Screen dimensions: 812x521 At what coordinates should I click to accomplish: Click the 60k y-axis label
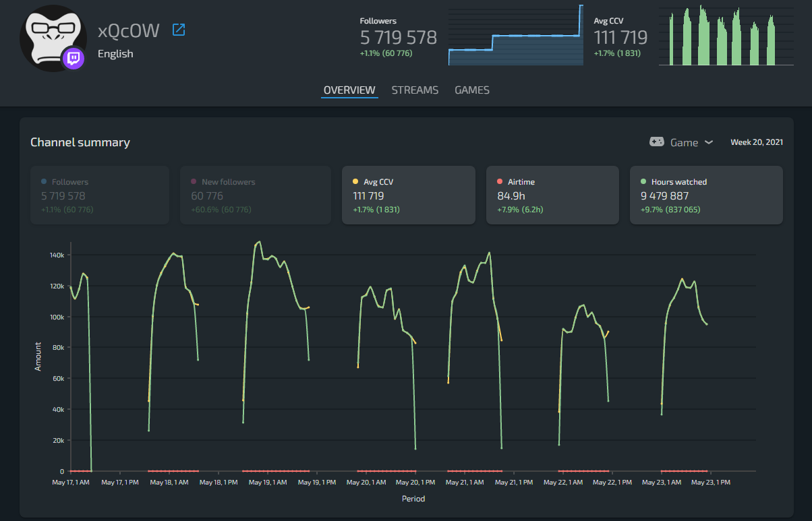pos(58,379)
